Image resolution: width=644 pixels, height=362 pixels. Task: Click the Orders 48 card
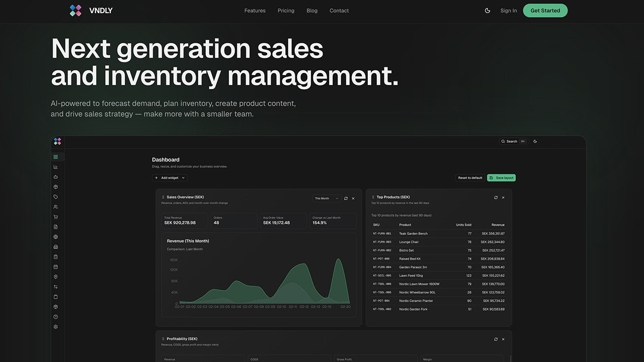[234, 221]
